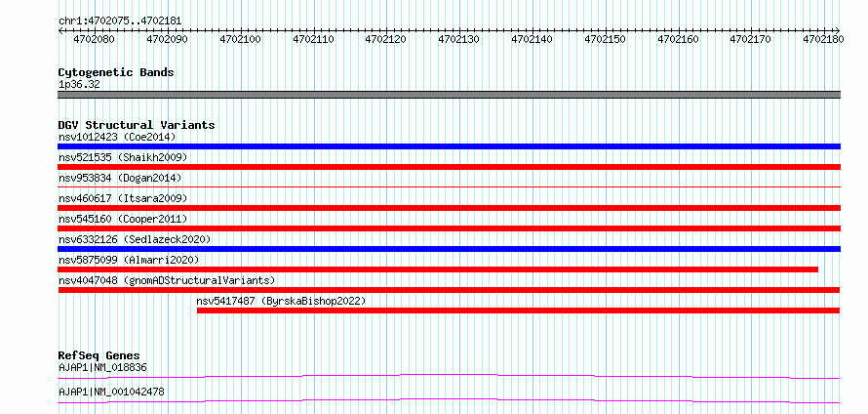Click the 4702170 ruler position label
This screenshot has height=414, width=868.
[x=751, y=39]
